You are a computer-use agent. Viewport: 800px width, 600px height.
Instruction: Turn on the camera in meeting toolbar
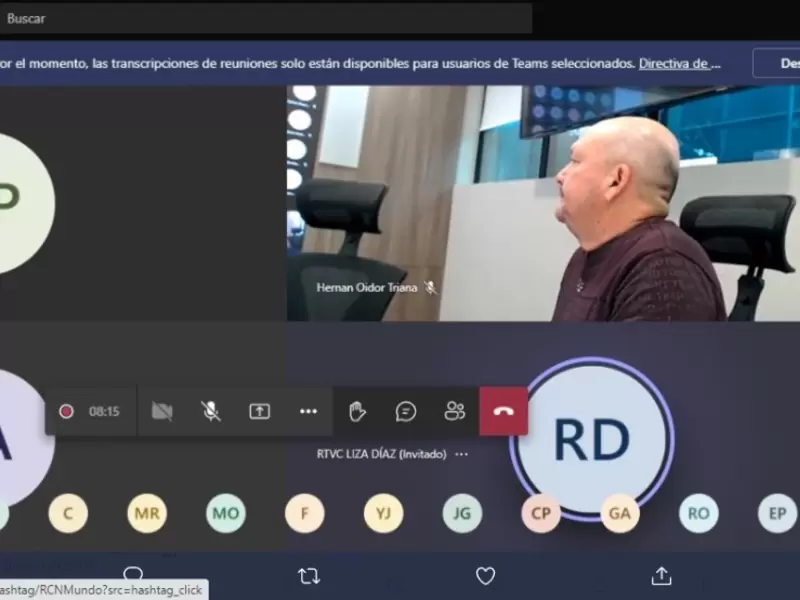pos(162,411)
